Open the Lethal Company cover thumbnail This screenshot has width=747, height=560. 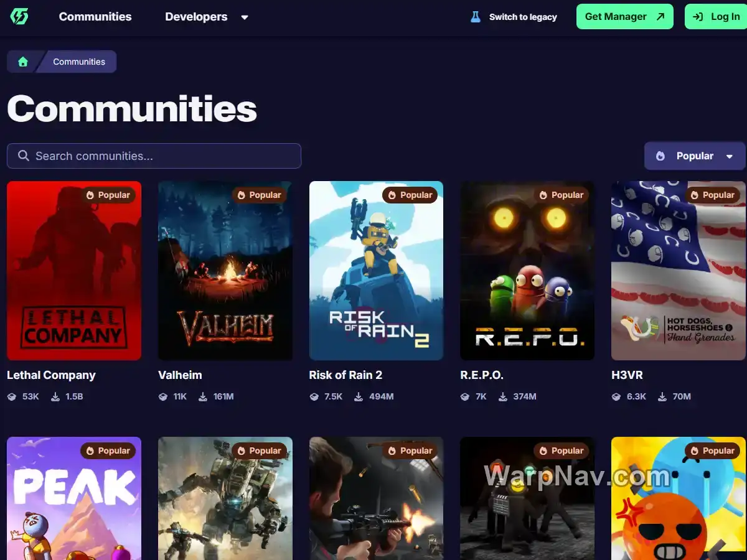[x=74, y=271]
